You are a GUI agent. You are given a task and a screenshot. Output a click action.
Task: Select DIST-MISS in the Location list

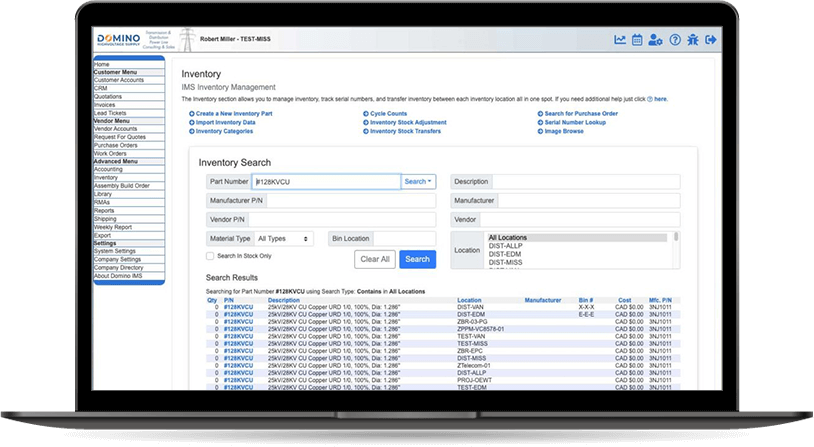click(x=577, y=263)
